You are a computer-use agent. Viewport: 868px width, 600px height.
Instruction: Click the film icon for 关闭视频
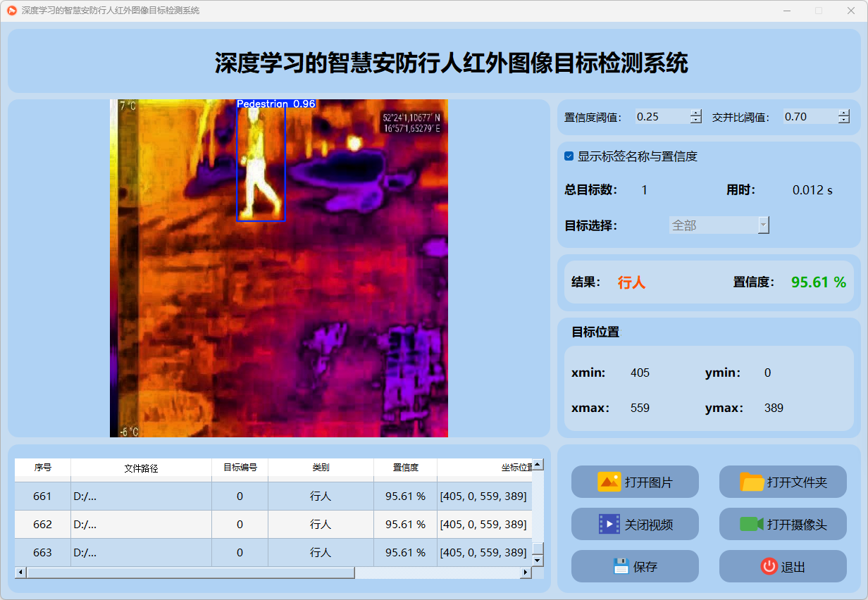click(609, 525)
